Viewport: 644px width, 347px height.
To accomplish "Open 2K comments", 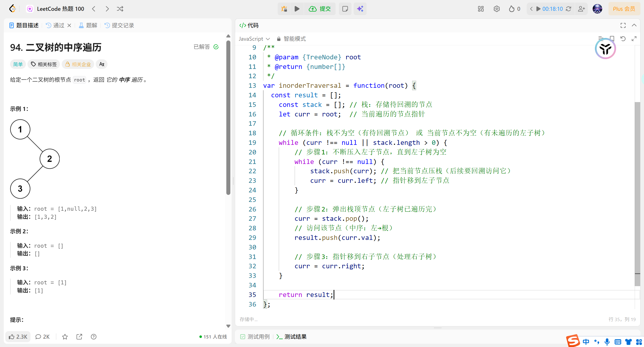I will tap(43, 337).
